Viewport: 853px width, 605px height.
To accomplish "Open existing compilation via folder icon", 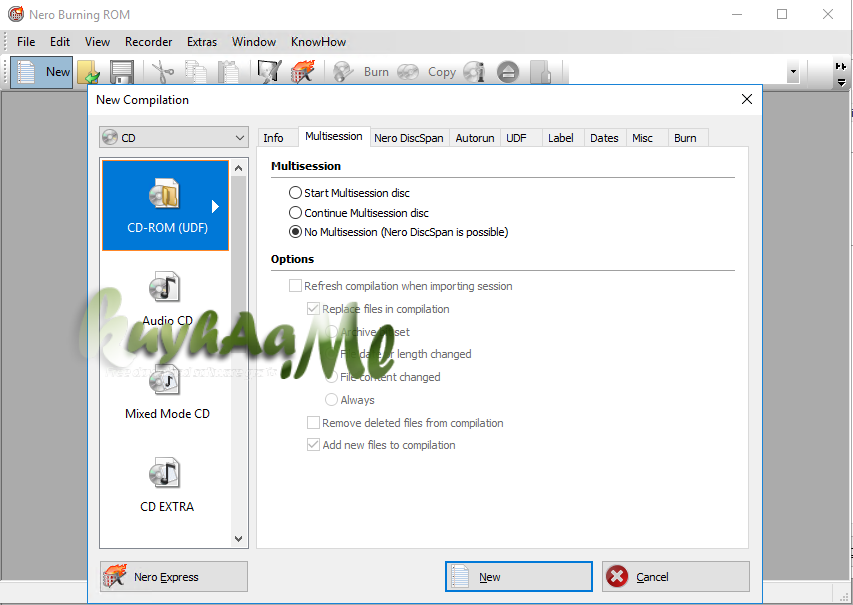I will pyautogui.click(x=88, y=72).
